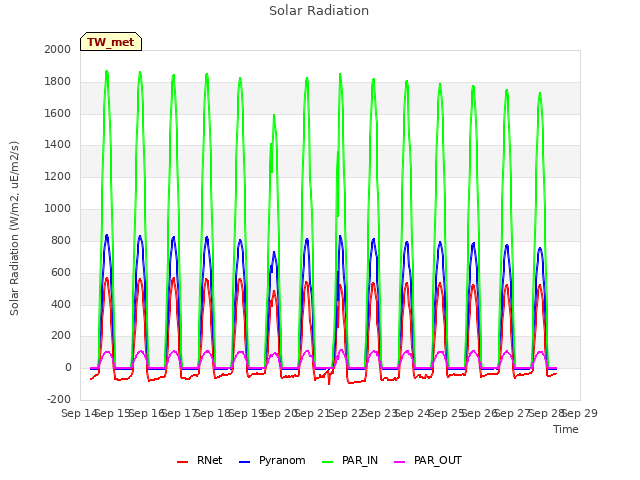Click the 2000 y-axis tick label
Image resolution: width=640 pixels, height=480 pixels.
pyautogui.click(x=58, y=49)
